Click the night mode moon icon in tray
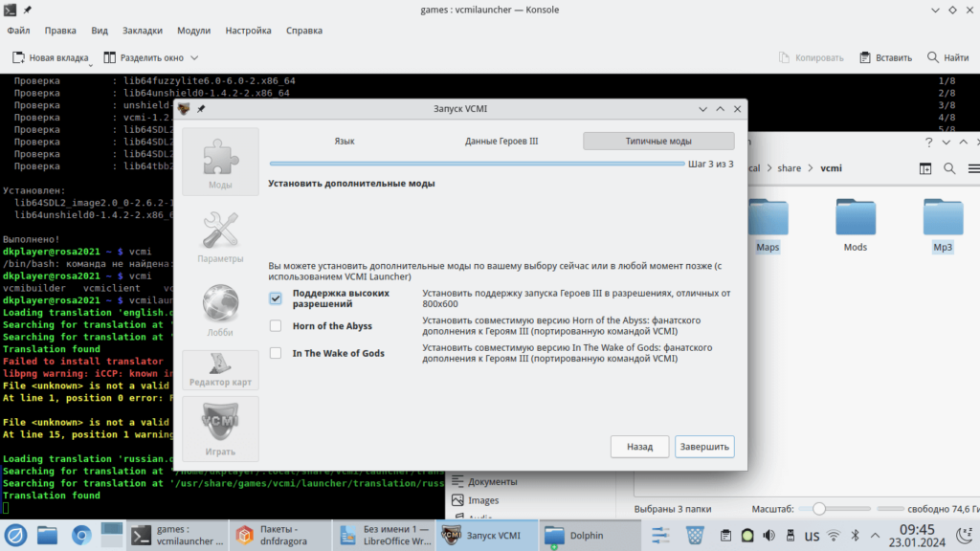The height and width of the screenshot is (551, 980). tap(965, 536)
